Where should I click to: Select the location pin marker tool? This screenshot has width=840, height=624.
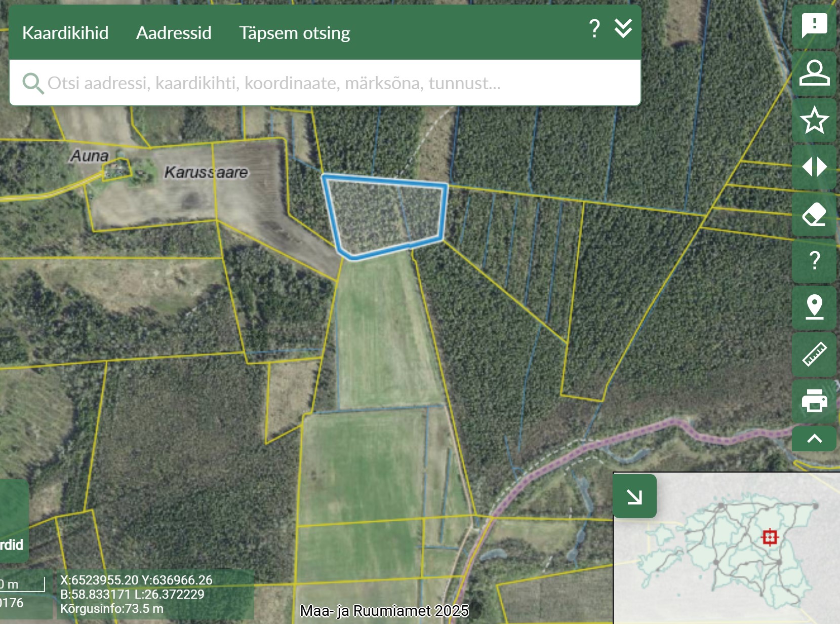(x=814, y=307)
